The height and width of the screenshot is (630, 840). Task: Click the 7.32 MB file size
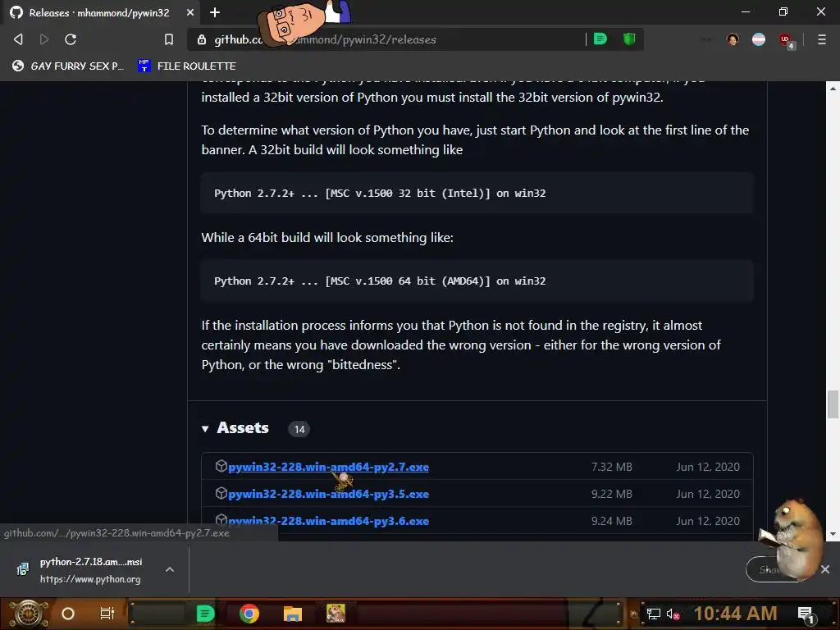611,467
